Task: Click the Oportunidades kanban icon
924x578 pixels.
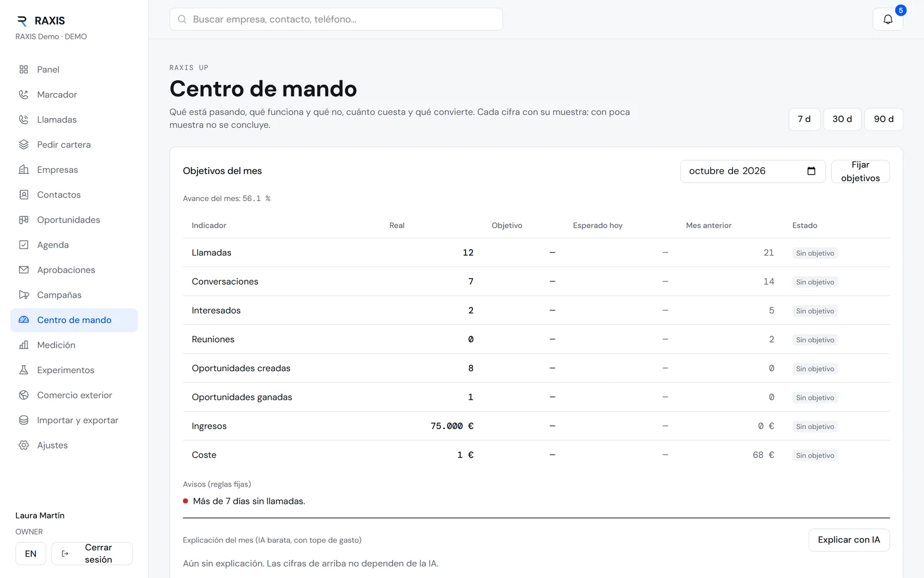Action: coord(24,220)
